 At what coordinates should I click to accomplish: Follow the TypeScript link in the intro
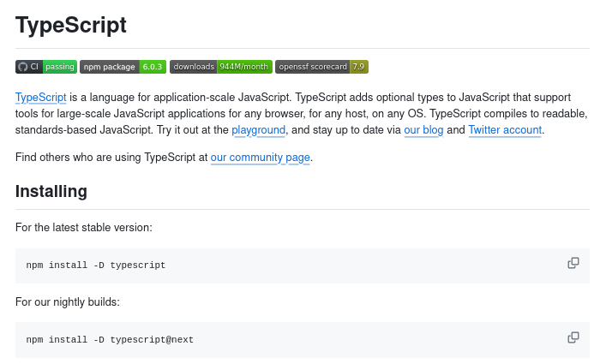tap(41, 98)
